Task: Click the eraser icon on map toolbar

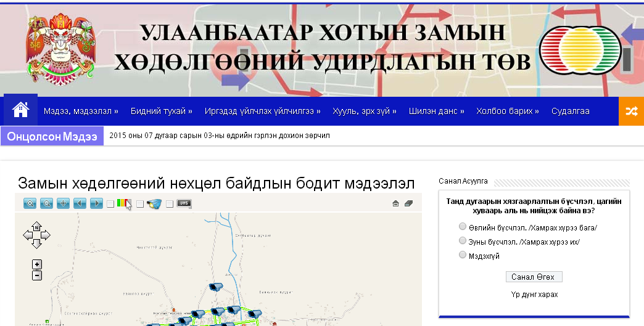Action: click(x=408, y=204)
